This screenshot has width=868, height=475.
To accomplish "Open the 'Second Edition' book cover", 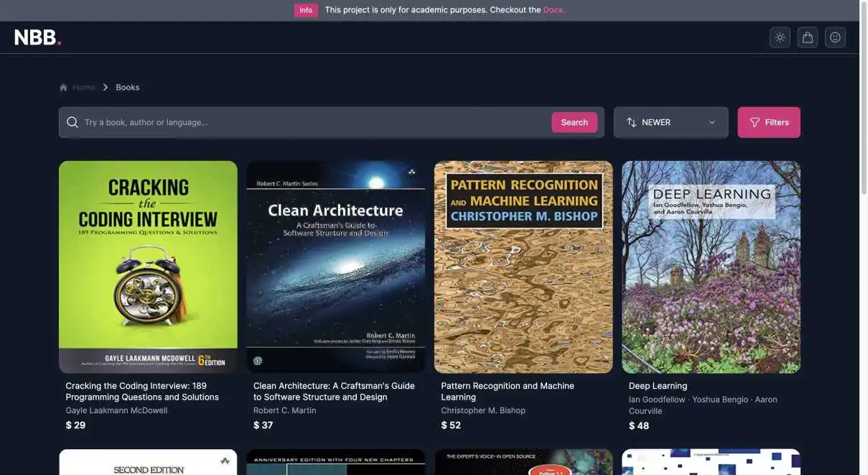I will tap(148, 462).
